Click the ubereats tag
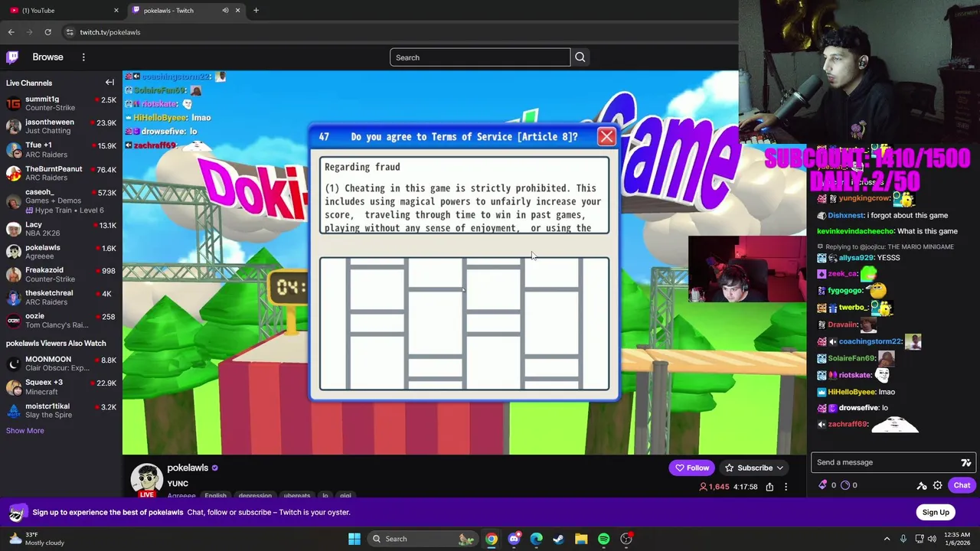This screenshot has width=980, height=551. 297,496
